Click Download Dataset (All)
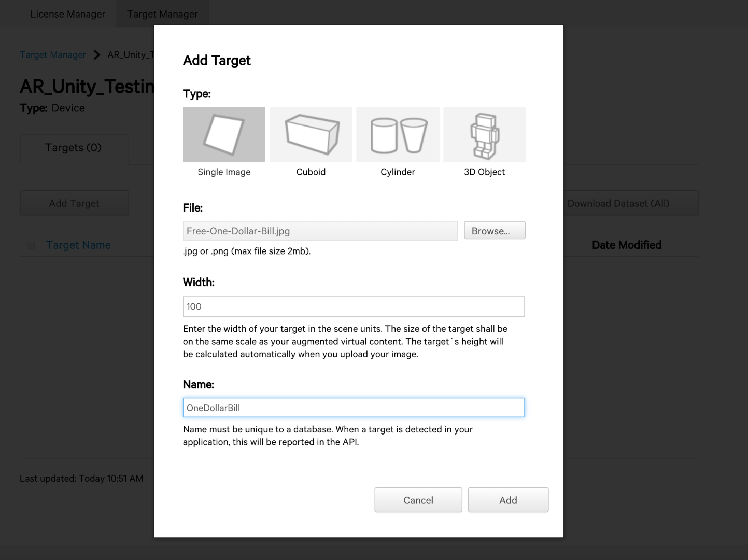The height and width of the screenshot is (560, 748). [x=618, y=203]
